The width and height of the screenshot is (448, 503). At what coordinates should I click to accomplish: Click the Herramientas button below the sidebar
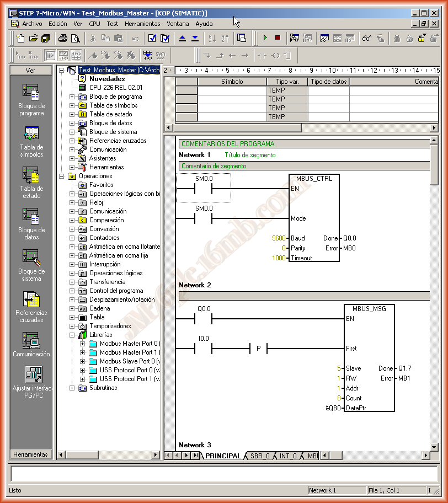tap(31, 454)
